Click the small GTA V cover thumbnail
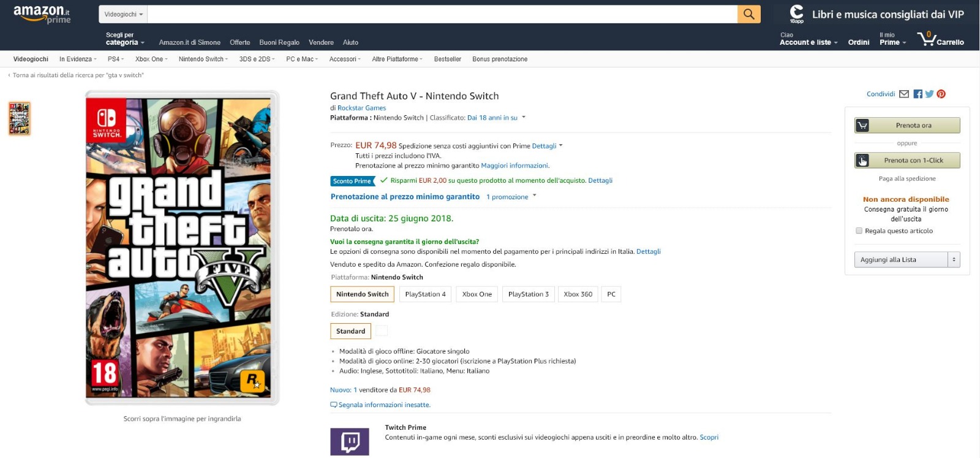Image resolution: width=980 pixels, height=458 pixels. [x=19, y=118]
